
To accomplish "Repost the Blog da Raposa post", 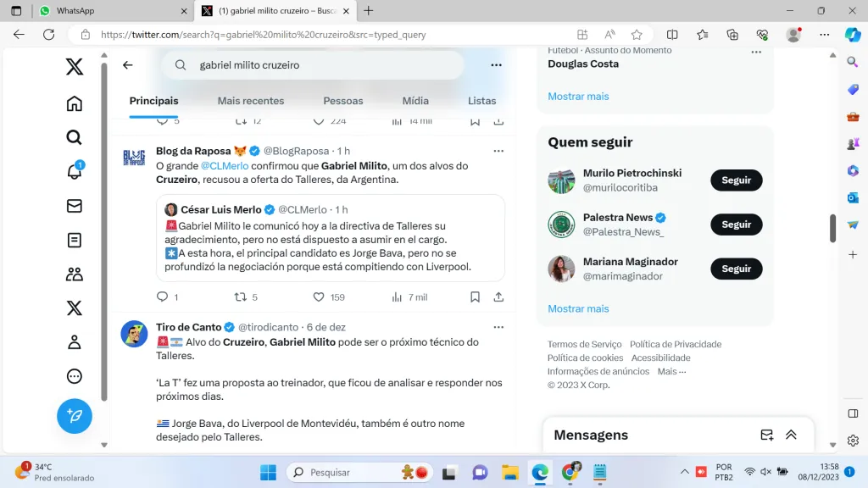I will [x=240, y=297].
